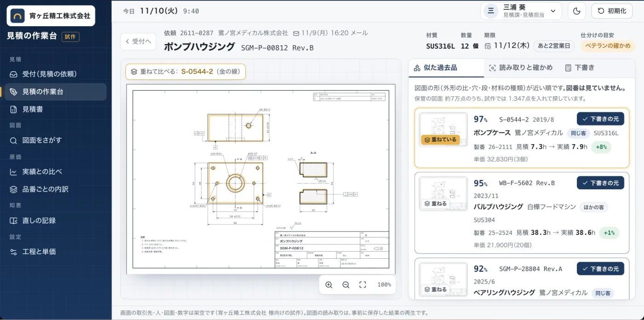The image size is (644, 320).
Task: Click the 試作 badge
Action: (x=70, y=37)
